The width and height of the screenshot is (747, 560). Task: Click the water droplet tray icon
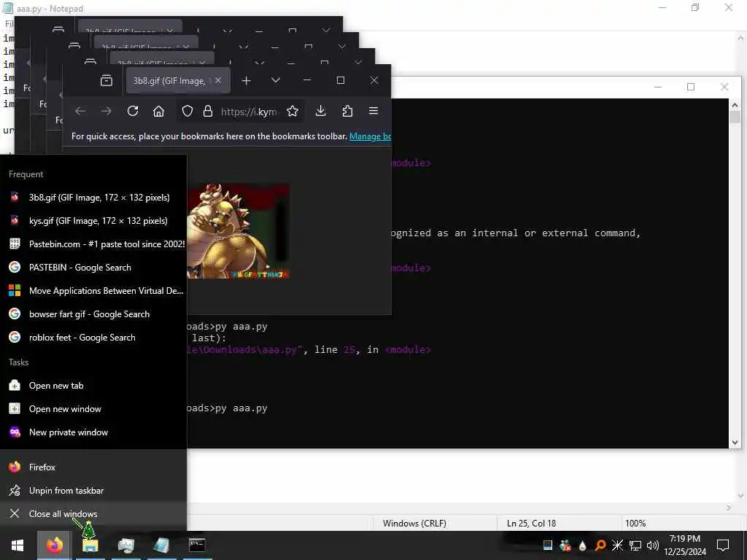[x=583, y=545]
